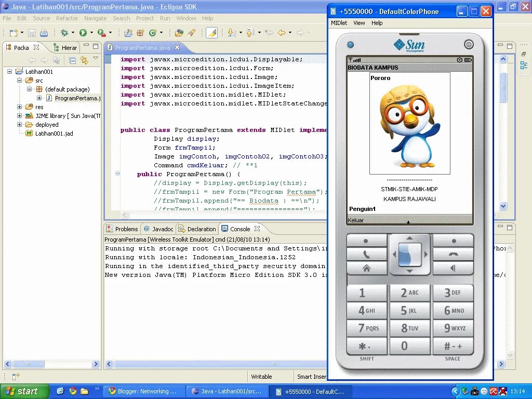Switch to the Declaration tab

[197, 229]
